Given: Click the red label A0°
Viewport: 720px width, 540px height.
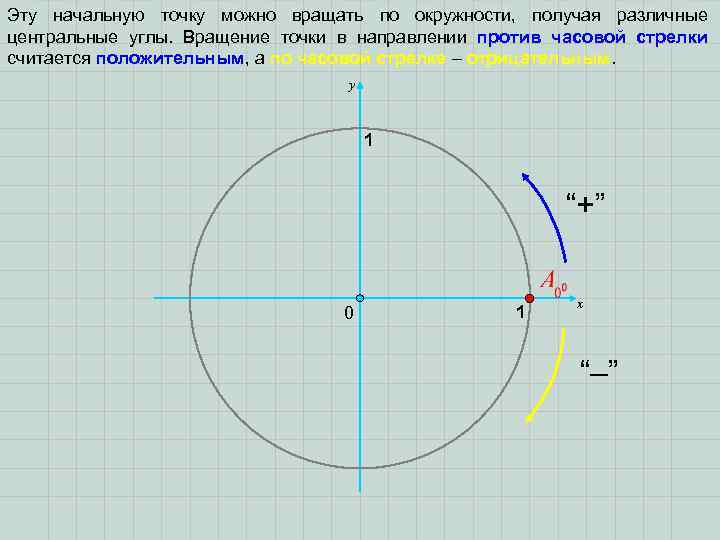Looking at the screenshot, I should 554,283.
